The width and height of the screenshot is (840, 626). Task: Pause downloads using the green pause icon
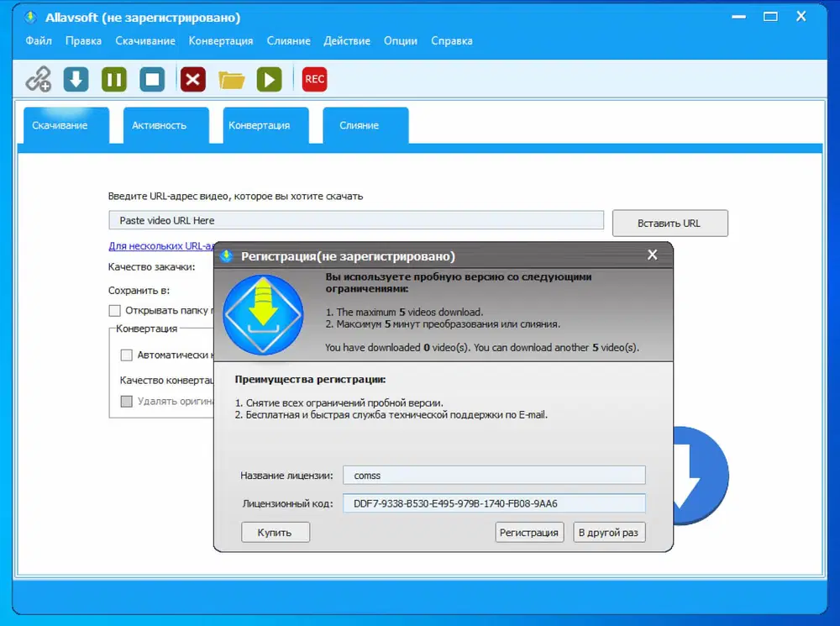click(x=113, y=78)
